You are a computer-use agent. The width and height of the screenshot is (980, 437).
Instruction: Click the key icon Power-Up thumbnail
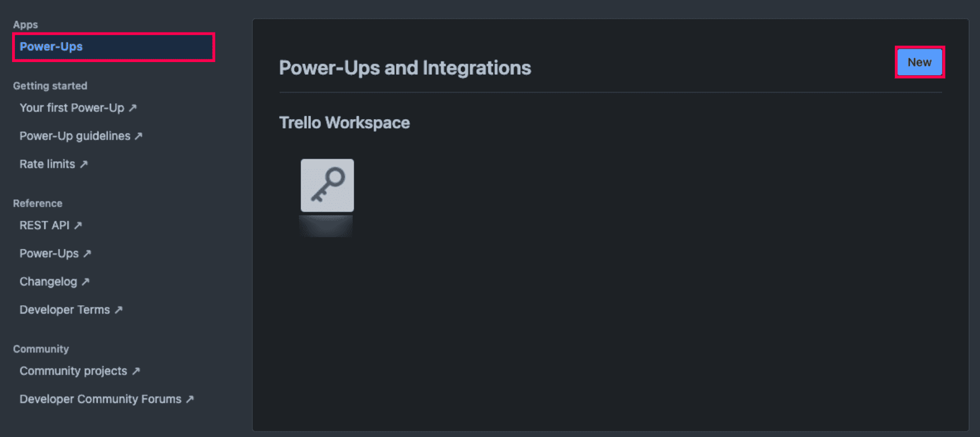coord(327,185)
